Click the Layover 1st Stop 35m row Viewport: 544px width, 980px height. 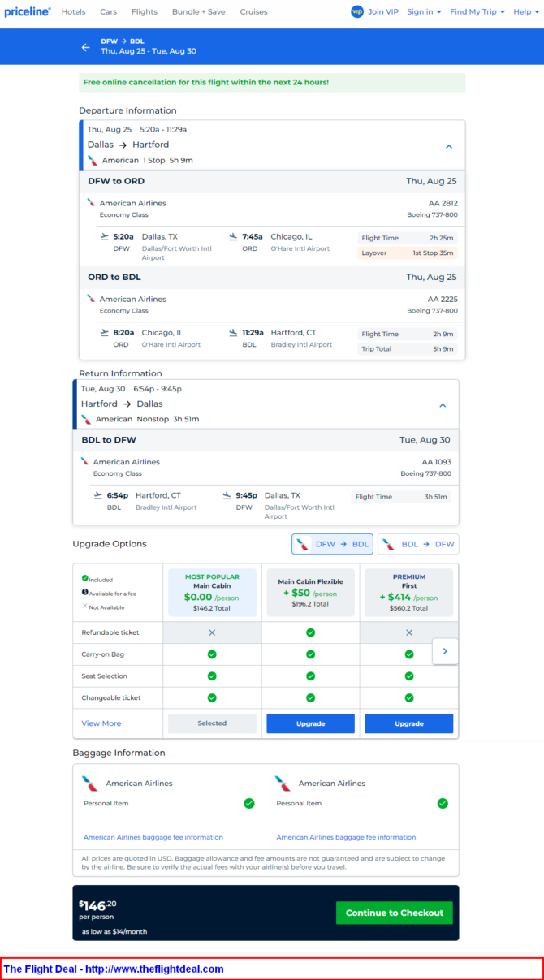coord(408,253)
